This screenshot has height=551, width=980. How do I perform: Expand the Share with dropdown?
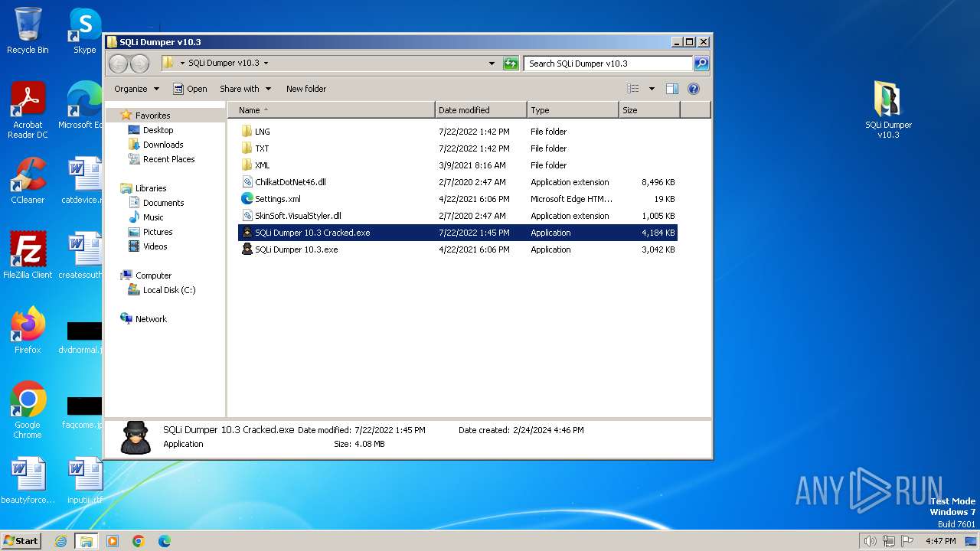pyautogui.click(x=245, y=89)
